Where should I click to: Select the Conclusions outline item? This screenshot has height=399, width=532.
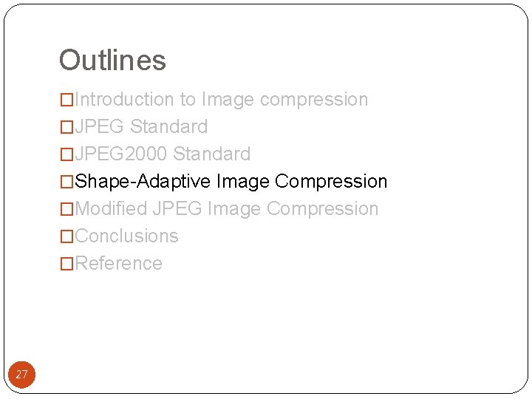point(126,236)
